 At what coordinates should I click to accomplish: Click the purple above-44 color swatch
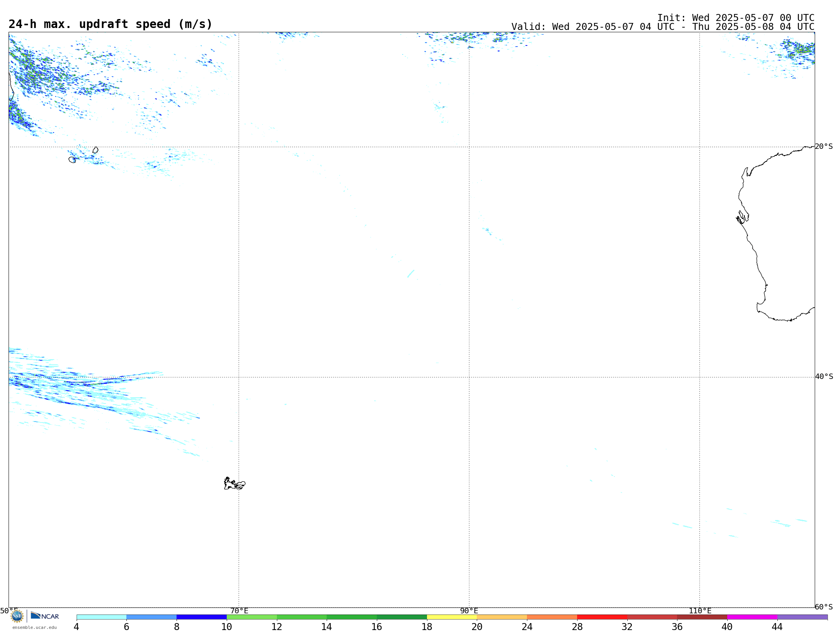click(x=802, y=617)
